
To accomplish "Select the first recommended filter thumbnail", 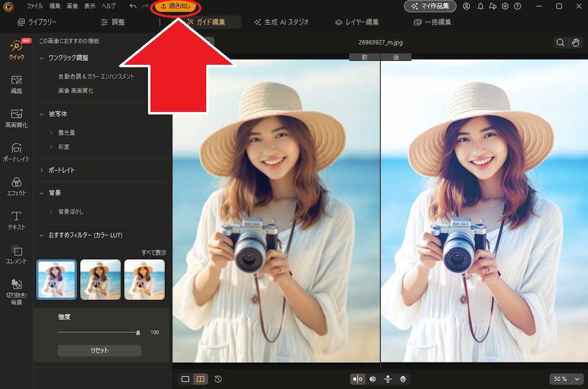I will [56, 279].
